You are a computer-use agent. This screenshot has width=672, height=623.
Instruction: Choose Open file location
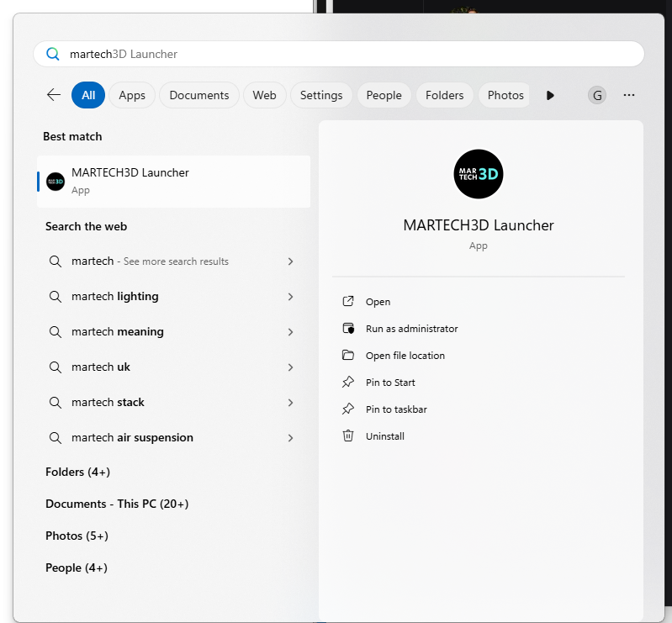tap(405, 356)
